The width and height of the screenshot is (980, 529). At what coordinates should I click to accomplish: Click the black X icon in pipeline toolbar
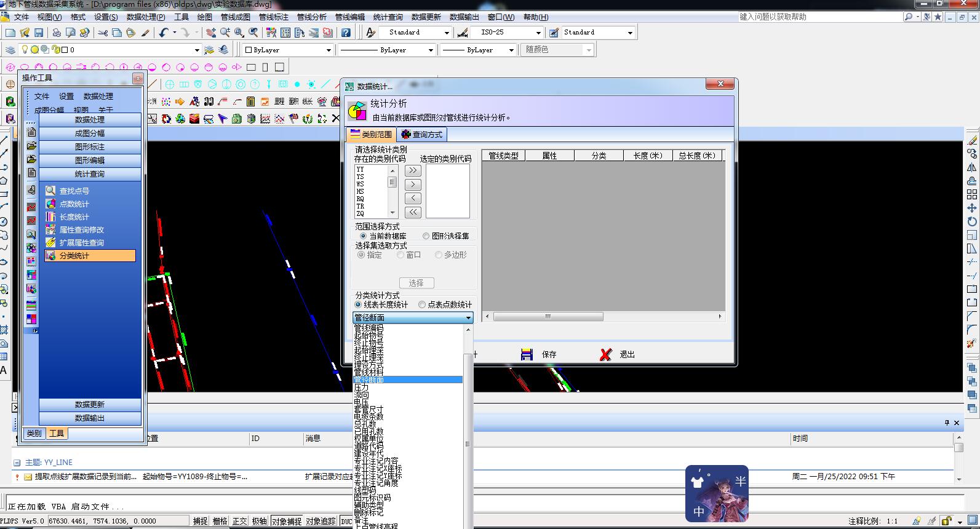(x=336, y=119)
